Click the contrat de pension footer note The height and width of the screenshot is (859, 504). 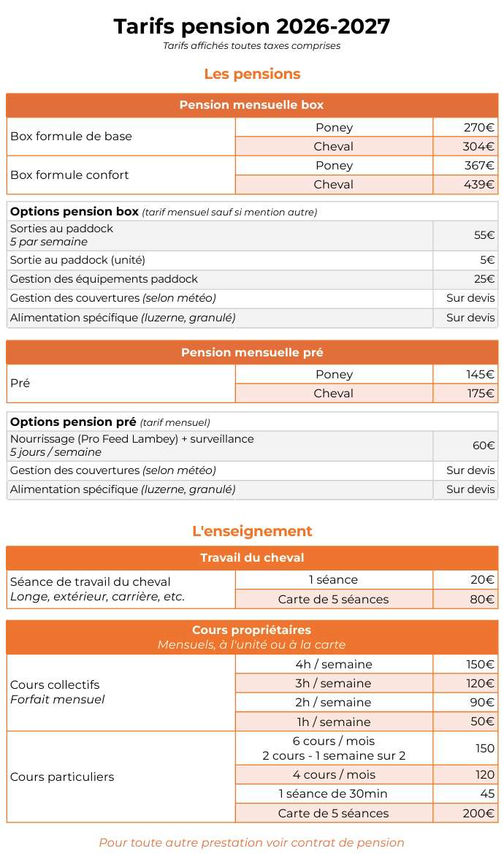point(252,843)
